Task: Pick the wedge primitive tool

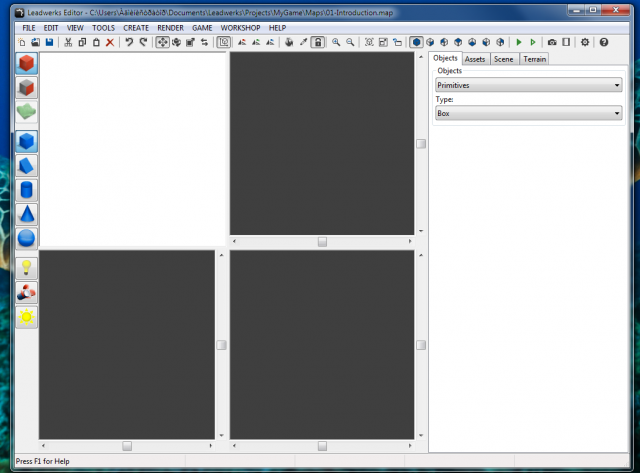Action: [27, 165]
